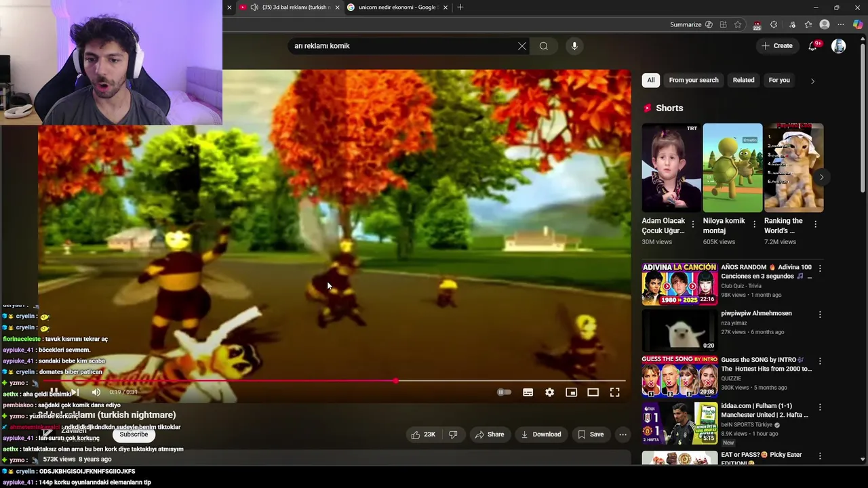Image resolution: width=868 pixels, height=488 pixels.
Task: Download the video
Action: pos(541,434)
